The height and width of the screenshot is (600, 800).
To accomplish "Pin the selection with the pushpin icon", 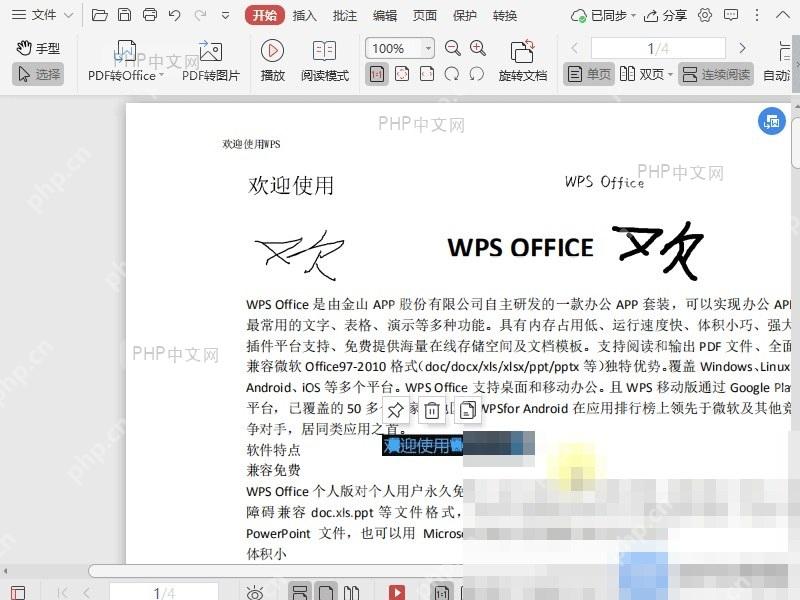I will 395,410.
